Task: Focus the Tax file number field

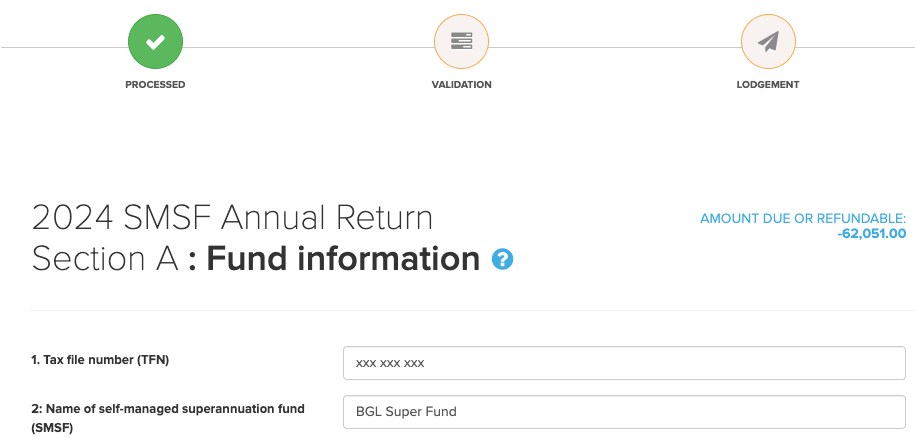Action: point(623,363)
